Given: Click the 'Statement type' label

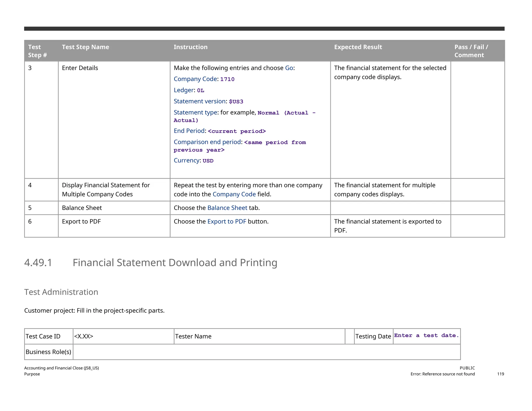Looking at the screenshot, I should tap(195, 112).
